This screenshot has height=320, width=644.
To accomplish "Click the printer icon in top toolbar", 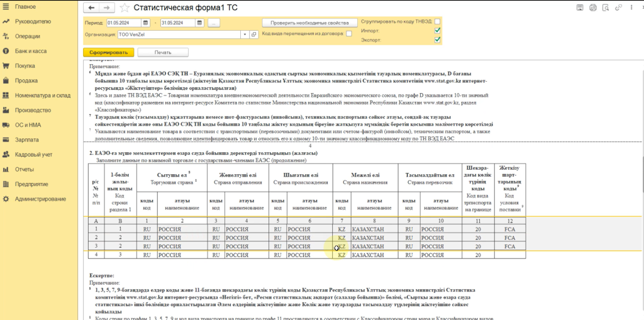I will coord(592,7).
